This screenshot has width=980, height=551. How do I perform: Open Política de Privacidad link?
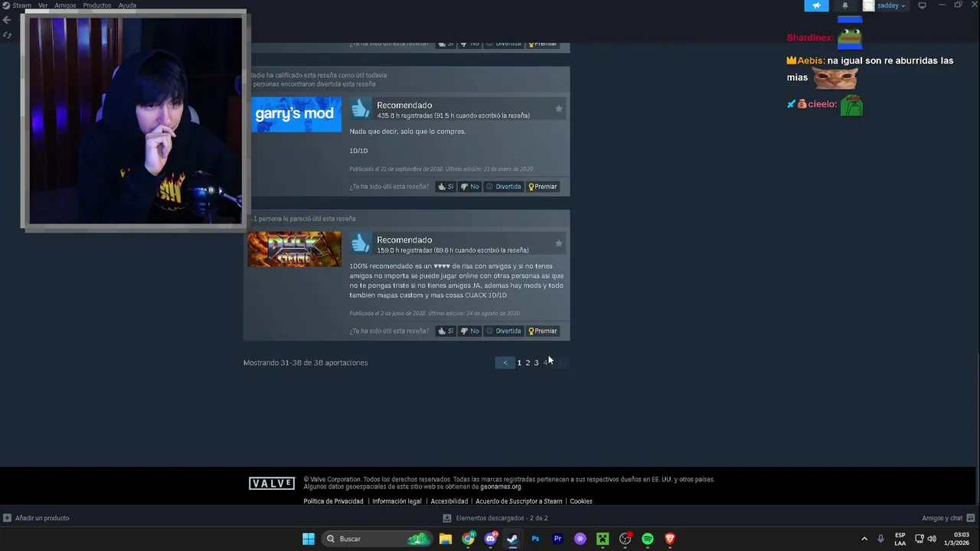coord(333,501)
